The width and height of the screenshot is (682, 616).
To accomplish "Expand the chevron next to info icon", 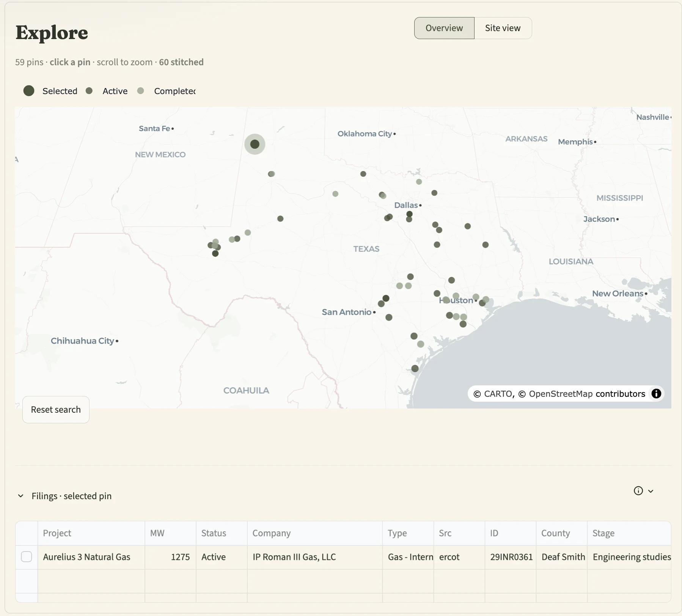I will point(651,491).
